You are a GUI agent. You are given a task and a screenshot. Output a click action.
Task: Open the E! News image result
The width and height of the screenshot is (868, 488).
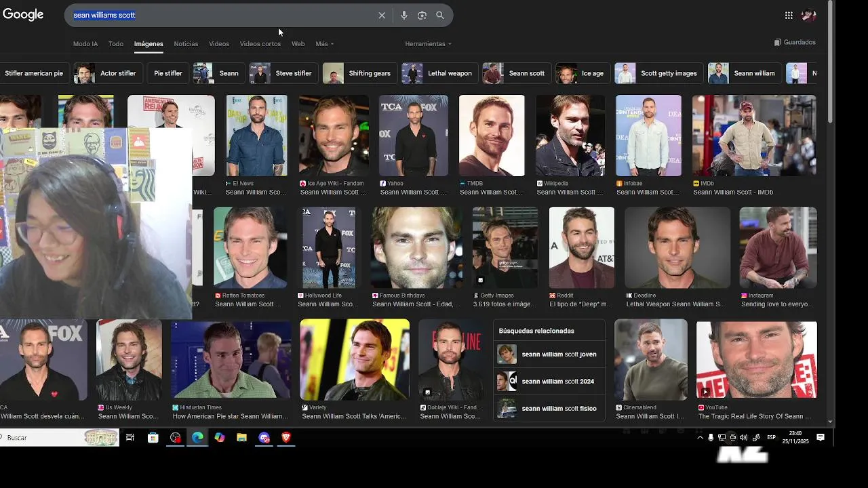click(256, 136)
